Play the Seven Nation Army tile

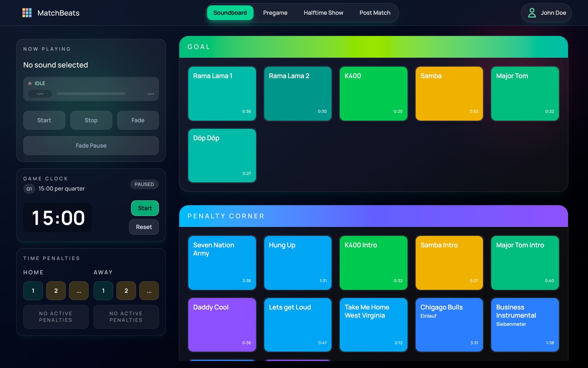[222, 263]
